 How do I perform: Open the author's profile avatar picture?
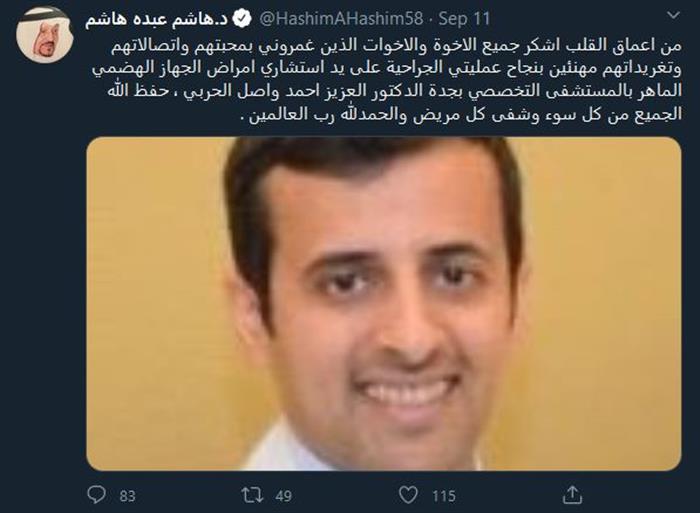point(44,34)
